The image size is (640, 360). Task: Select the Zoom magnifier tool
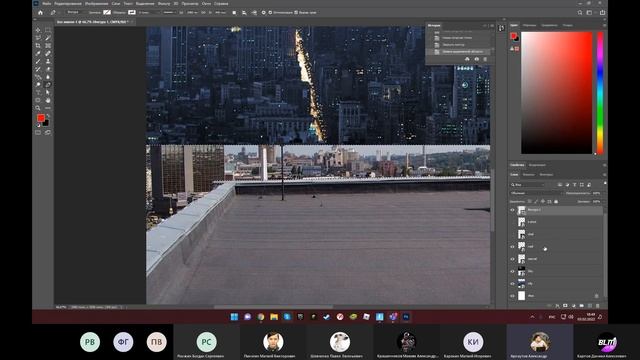[x=38, y=108]
